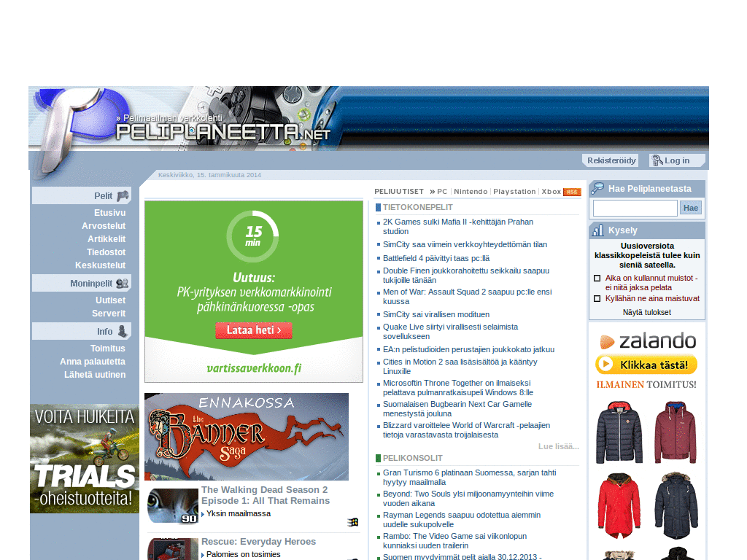Click the 'Lue lisää...' link
This screenshot has width=747, height=560.
point(558,446)
